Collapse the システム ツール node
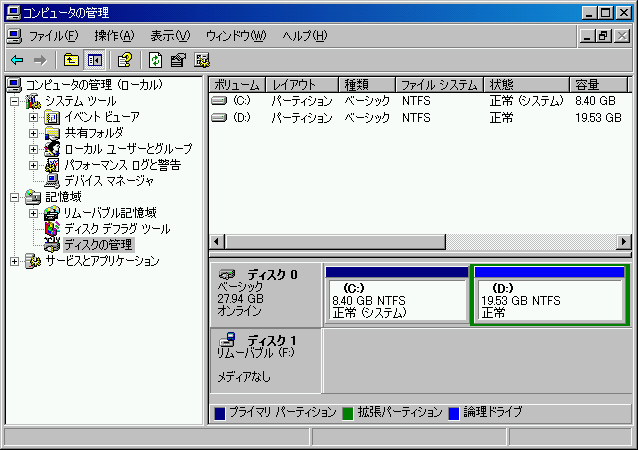Viewport: 638px width, 450px height. 14,101
